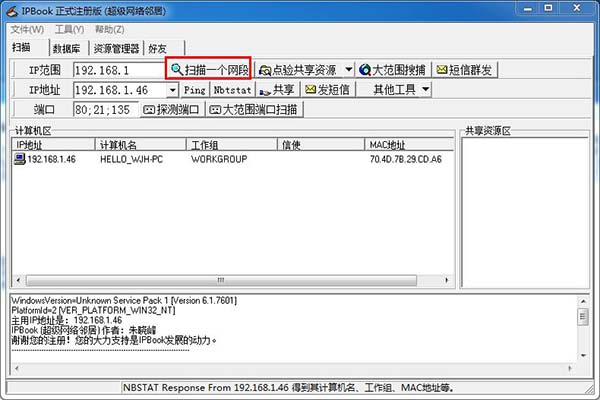600x400 pixels.
Task: Expand the 其他工具 dropdown
Action: point(426,90)
